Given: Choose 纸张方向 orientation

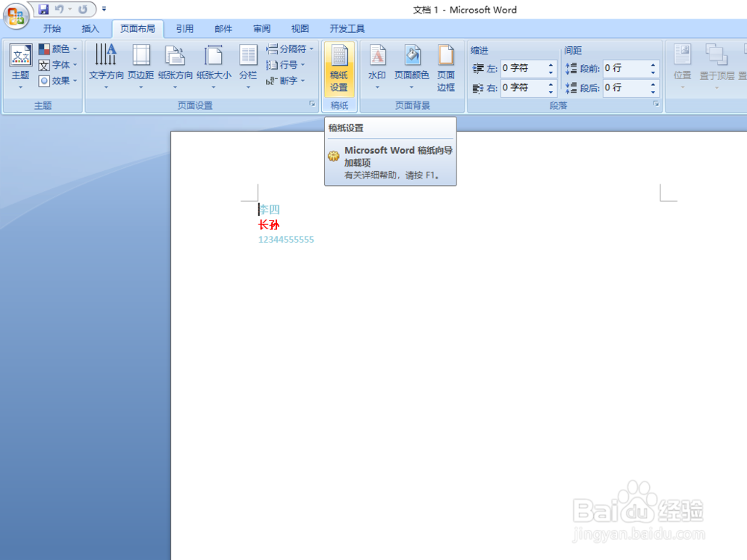Looking at the screenshot, I should (x=176, y=66).
